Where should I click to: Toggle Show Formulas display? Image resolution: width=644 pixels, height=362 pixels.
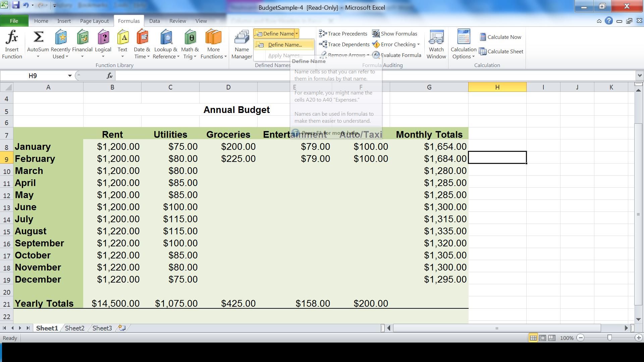coord(395,34)
